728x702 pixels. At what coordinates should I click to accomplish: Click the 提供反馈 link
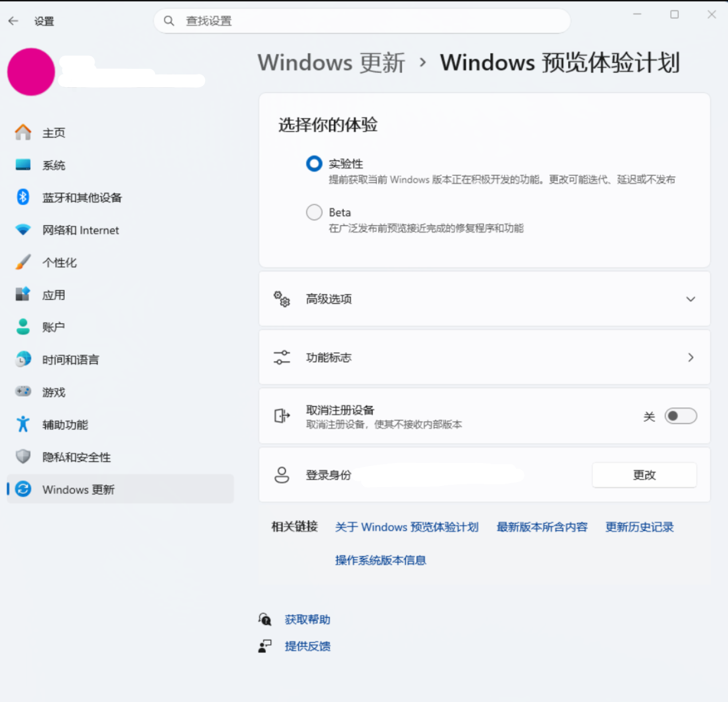[x=308, y=646]
